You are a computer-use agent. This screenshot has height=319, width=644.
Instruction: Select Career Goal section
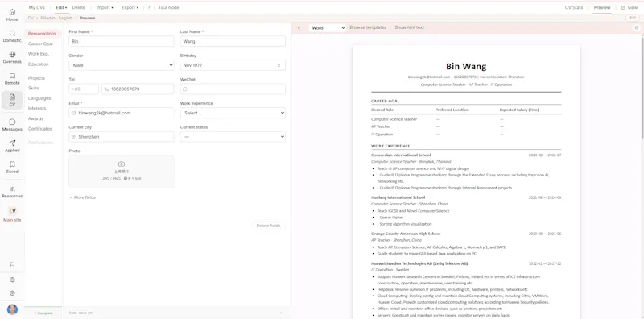click(x=40, y=43)
